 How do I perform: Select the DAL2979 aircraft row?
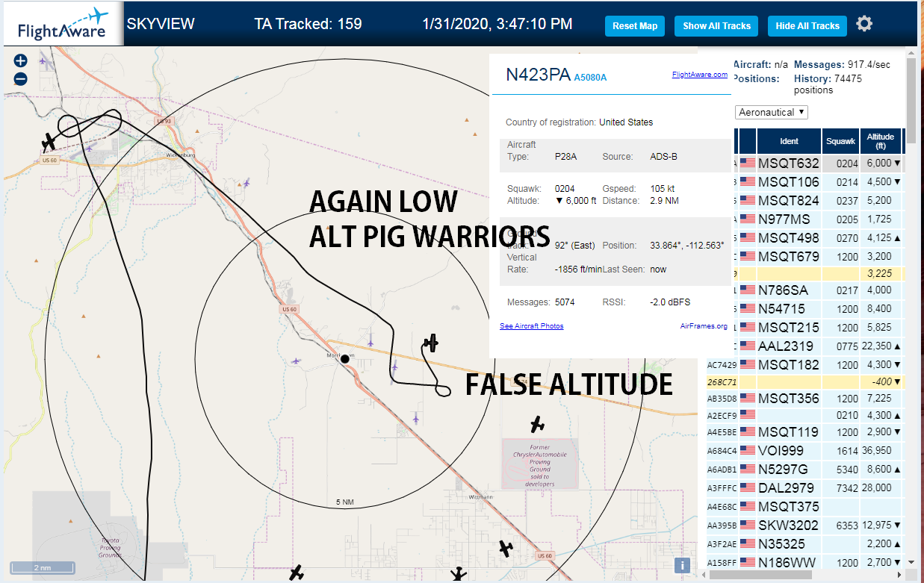click(806, 488)
